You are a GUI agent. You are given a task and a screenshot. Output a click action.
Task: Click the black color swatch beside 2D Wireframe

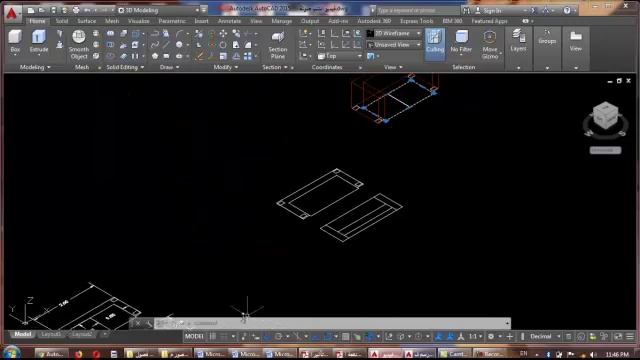pyautogui.click(x=370, y=33)
